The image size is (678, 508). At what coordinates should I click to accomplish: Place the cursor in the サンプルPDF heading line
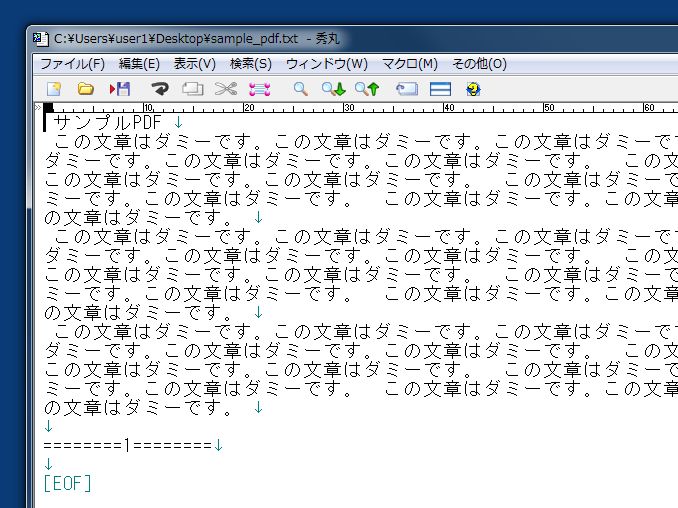(107, 122)
